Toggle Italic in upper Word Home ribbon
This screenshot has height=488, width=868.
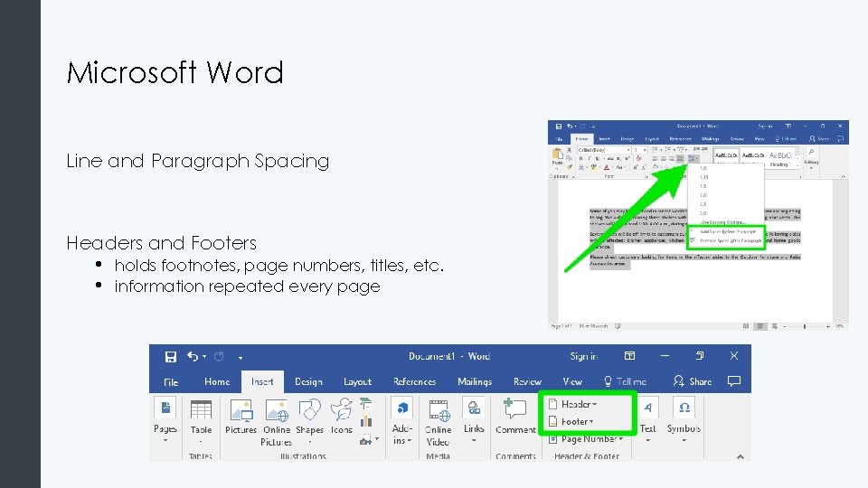coord(589,159)
